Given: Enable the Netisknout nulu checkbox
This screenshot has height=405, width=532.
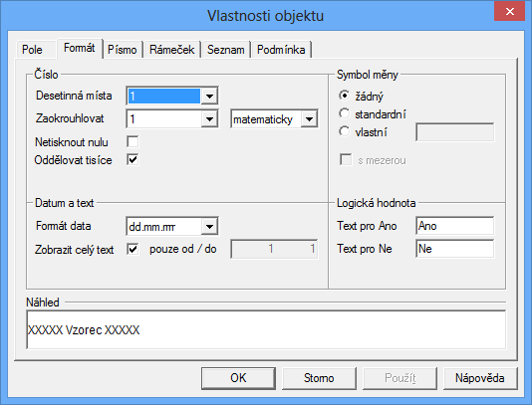Looking at the screenshot, I should tap(133, 141).
